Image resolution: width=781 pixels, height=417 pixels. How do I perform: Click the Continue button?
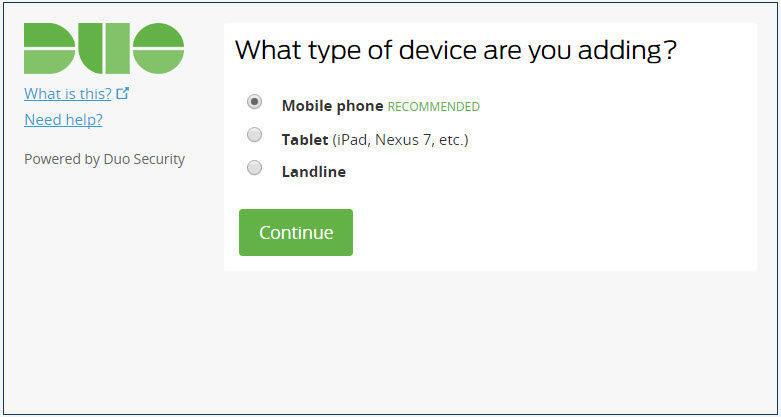pyautogui.click(x=296, y=233)
